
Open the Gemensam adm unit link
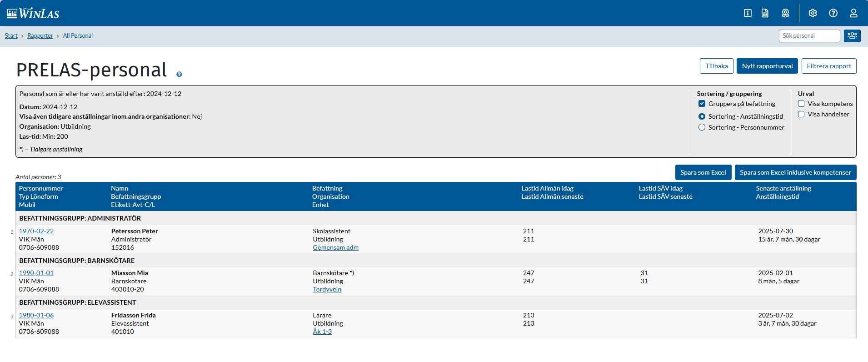point(335,247)
